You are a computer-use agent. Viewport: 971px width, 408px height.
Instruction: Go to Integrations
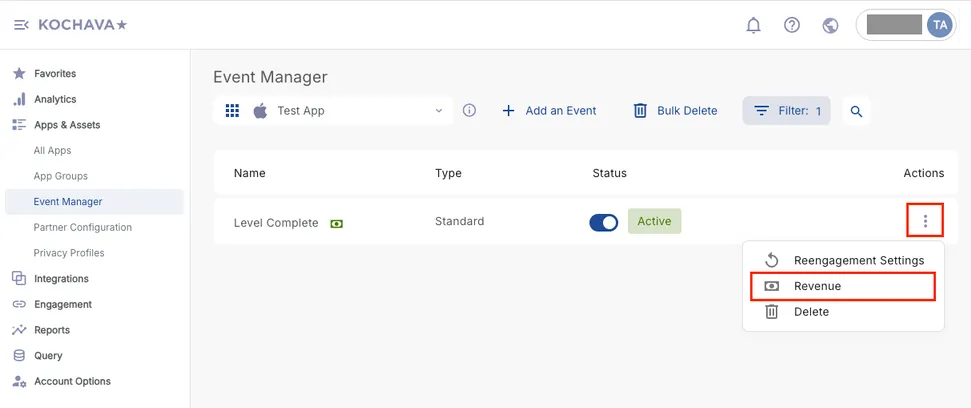(x=61, y=279)
